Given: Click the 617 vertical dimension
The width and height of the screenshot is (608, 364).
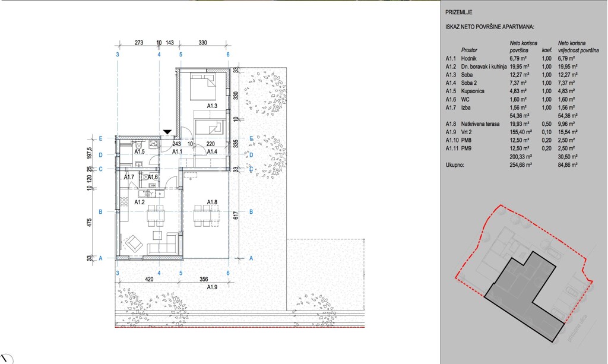Looking at the screenshot, I should tap(236, 216).
